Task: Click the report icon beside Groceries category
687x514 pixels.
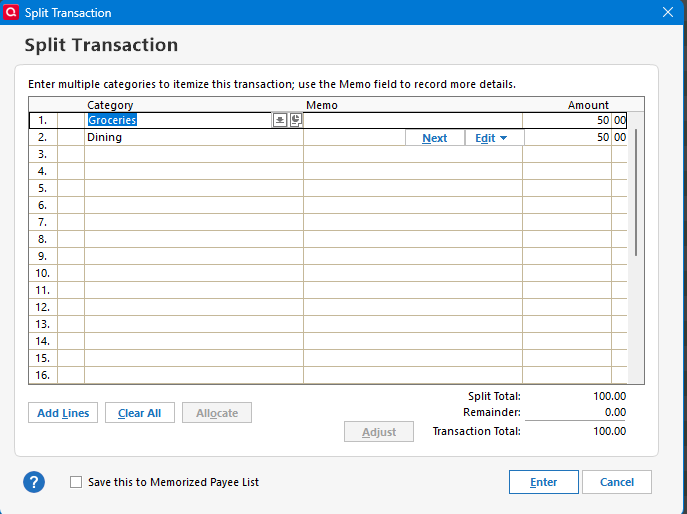Action: pyautogui.click(x=296, y=120)
